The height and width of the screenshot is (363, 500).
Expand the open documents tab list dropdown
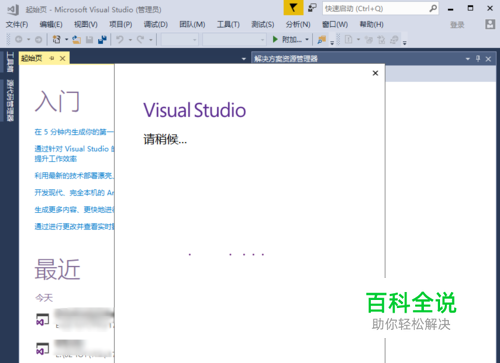[x=244, y=59]
